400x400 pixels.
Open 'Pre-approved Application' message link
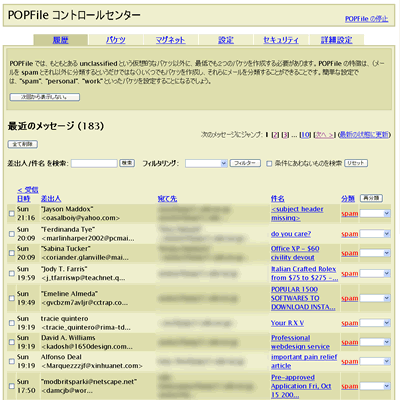click(301, 386)
